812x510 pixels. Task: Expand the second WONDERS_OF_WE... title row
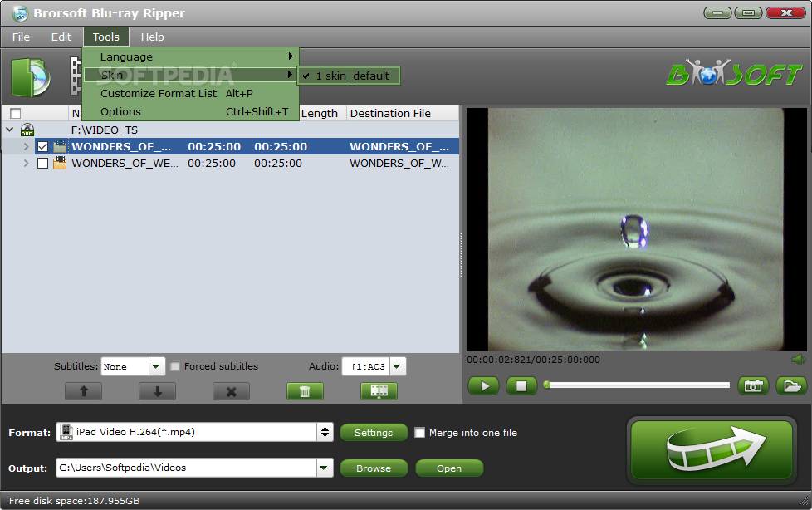pyautogui.click(x=26, y=164)
